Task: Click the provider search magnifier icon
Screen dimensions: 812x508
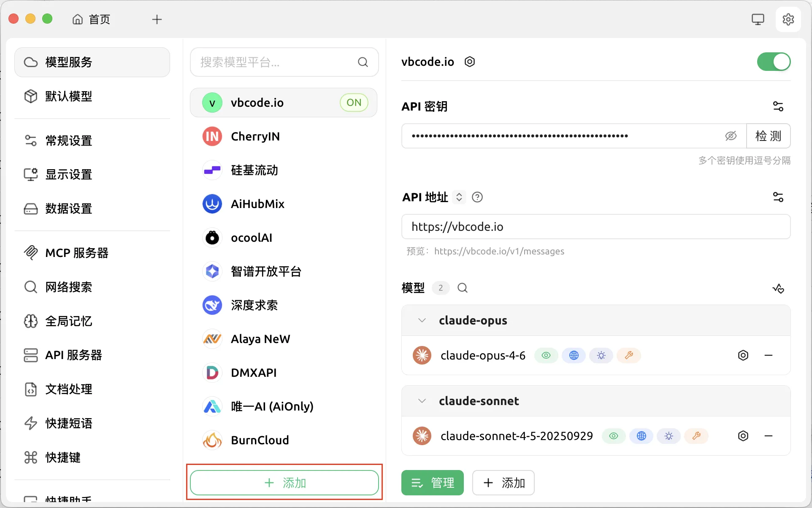Action: tap(363, 62)
